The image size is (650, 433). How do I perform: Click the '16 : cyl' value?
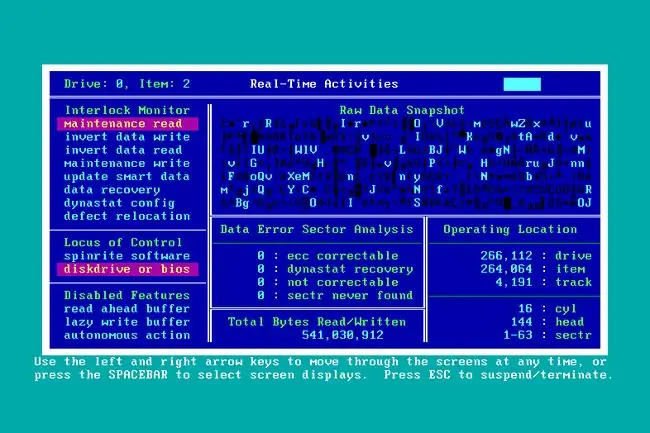(547, 309)
